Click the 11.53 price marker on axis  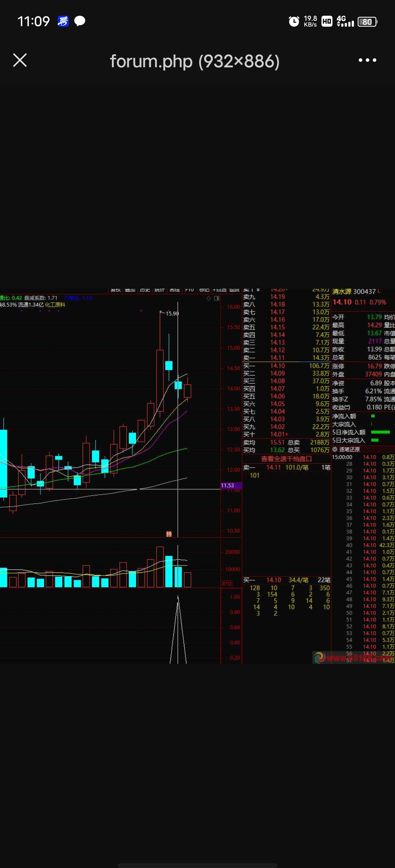pyautogui.click(x=227, y=486)
